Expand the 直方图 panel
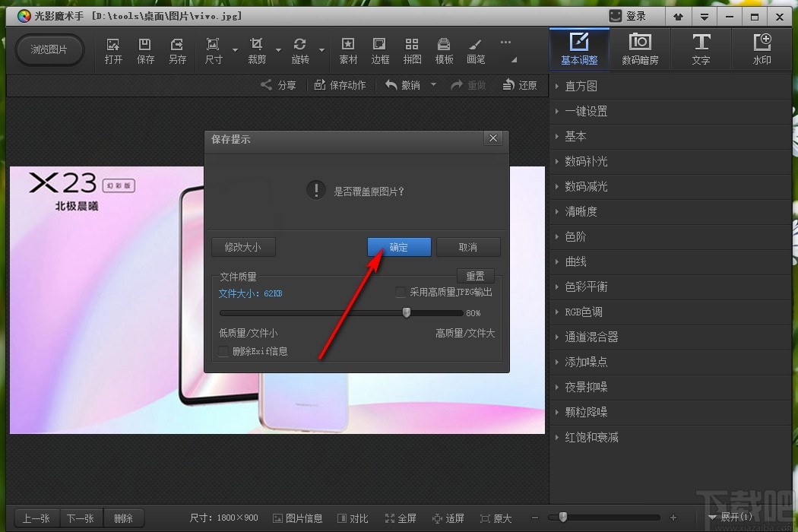This screenshot has width=798, height=532. coord(670,86)
